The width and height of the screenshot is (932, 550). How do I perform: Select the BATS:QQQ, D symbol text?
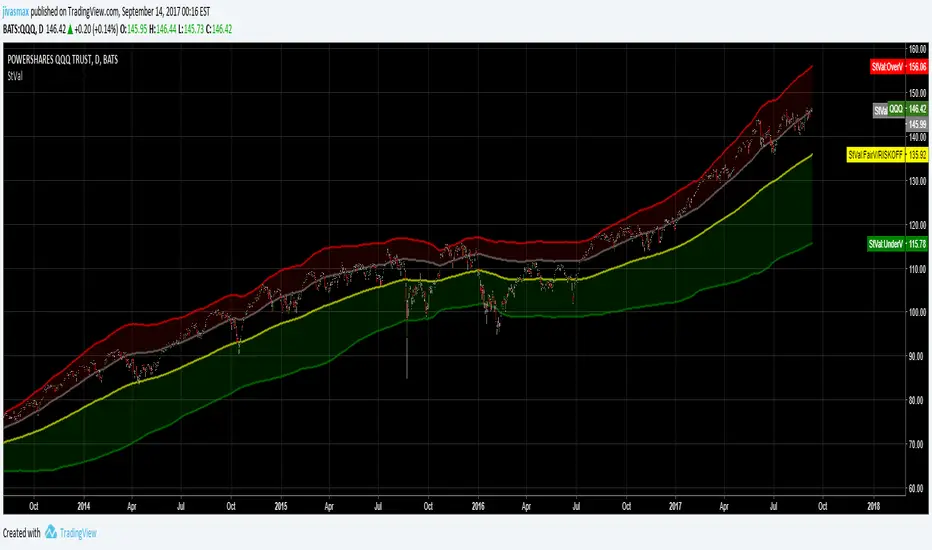click(x=23, y=29)
